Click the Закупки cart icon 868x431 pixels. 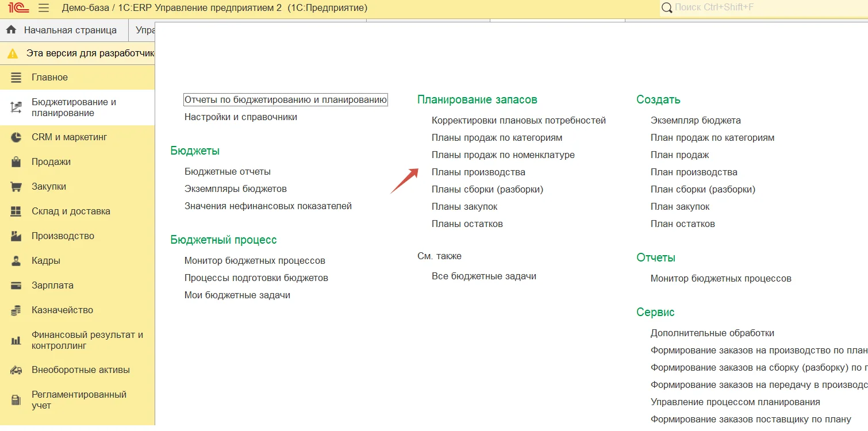[16, 187]
